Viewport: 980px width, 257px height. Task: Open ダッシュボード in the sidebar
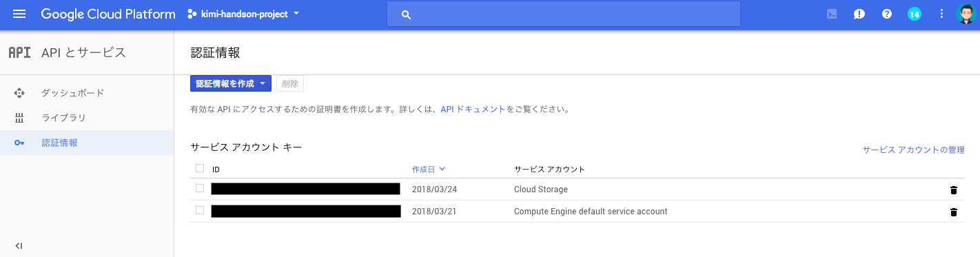click(x=72, y=93)
